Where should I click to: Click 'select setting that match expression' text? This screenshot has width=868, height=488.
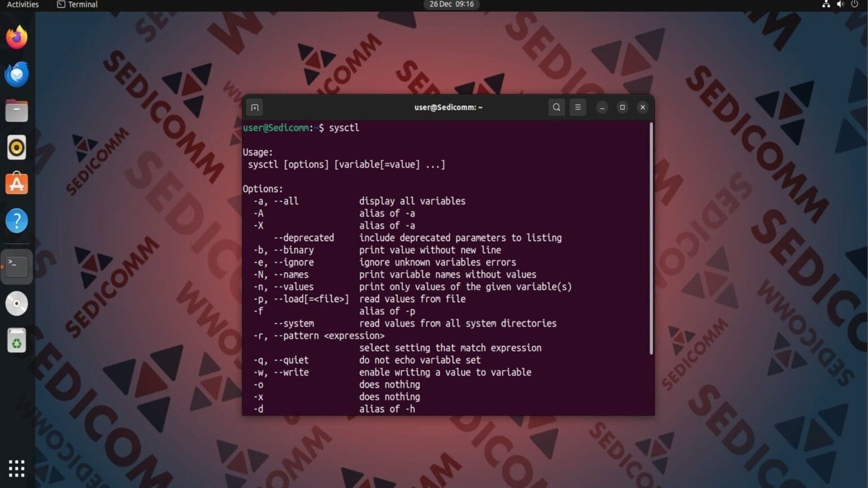(450, 348)
